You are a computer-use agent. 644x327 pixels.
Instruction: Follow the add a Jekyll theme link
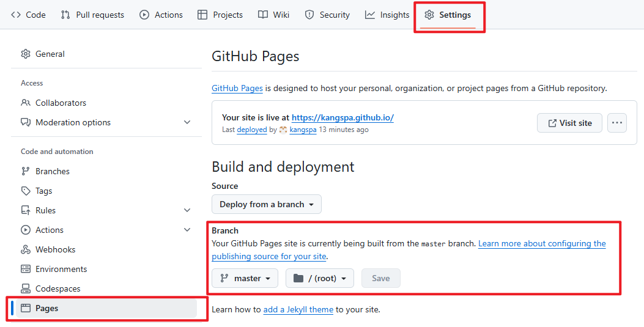(x=298, y=309)
